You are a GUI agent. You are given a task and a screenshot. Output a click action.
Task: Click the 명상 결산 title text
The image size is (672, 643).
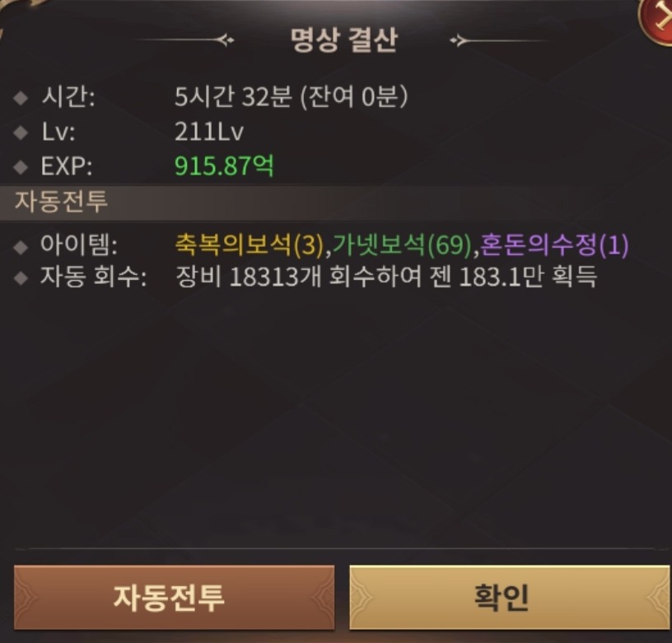tap(344, 40)
